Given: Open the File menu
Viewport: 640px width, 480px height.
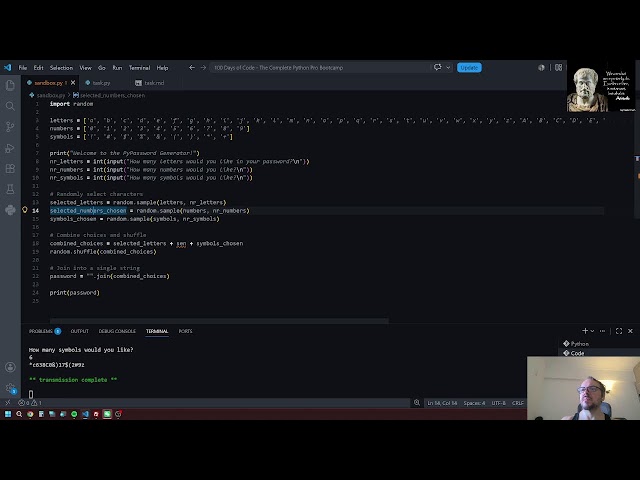Looking at the screenshot, I should pyautogui.click(x=23, y=68).
